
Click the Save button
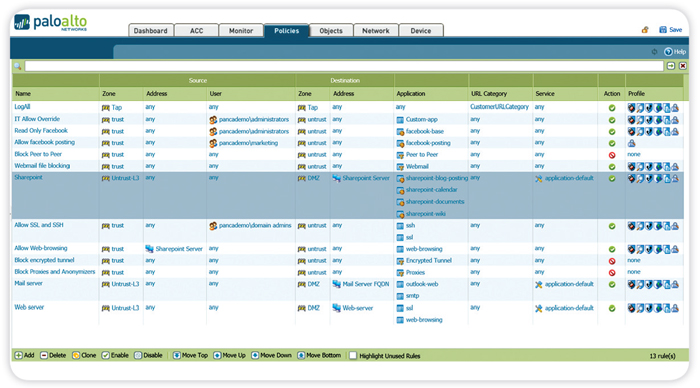pyautogui.click(x=671, y=29)
